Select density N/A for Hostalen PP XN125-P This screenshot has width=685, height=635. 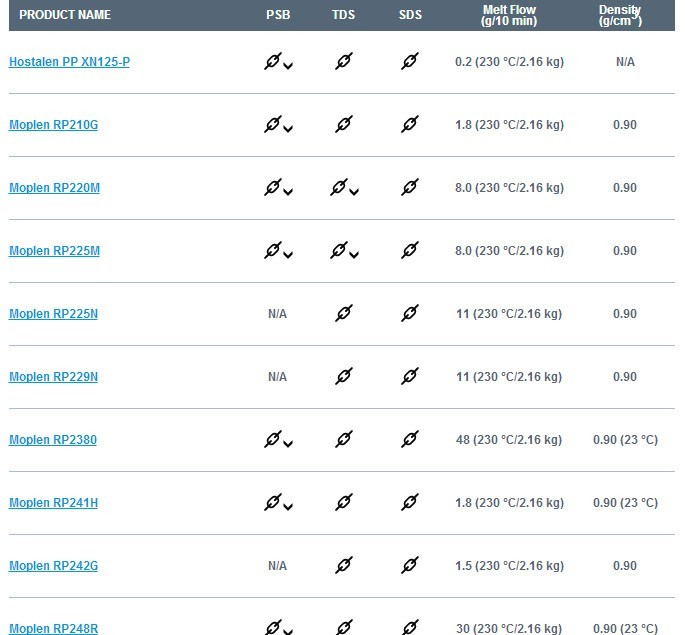625,62
